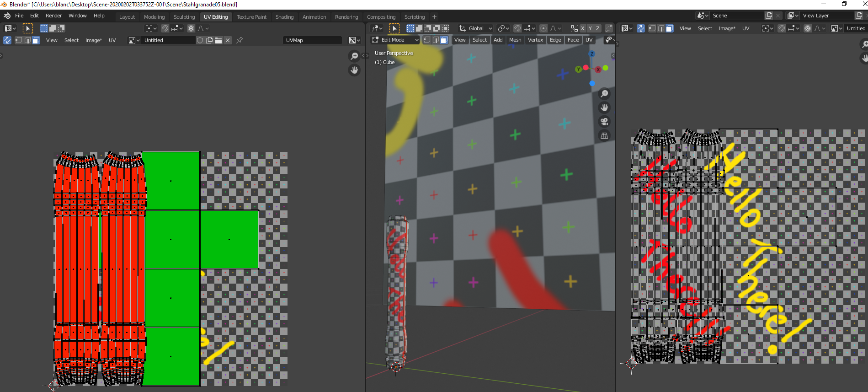Select the tweak tool in left UV editor
Viewport: 868px width, 392px height.
click(x=28, y=28)
